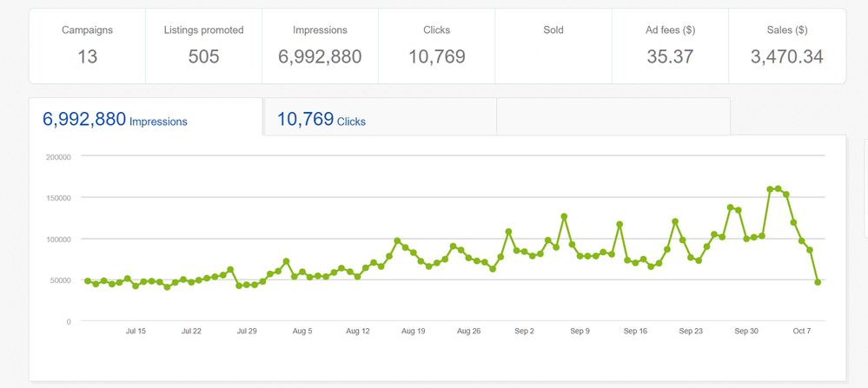Click the Sep 2 x-axis date label
Screen dimensions: 868x388
point(525,331)
